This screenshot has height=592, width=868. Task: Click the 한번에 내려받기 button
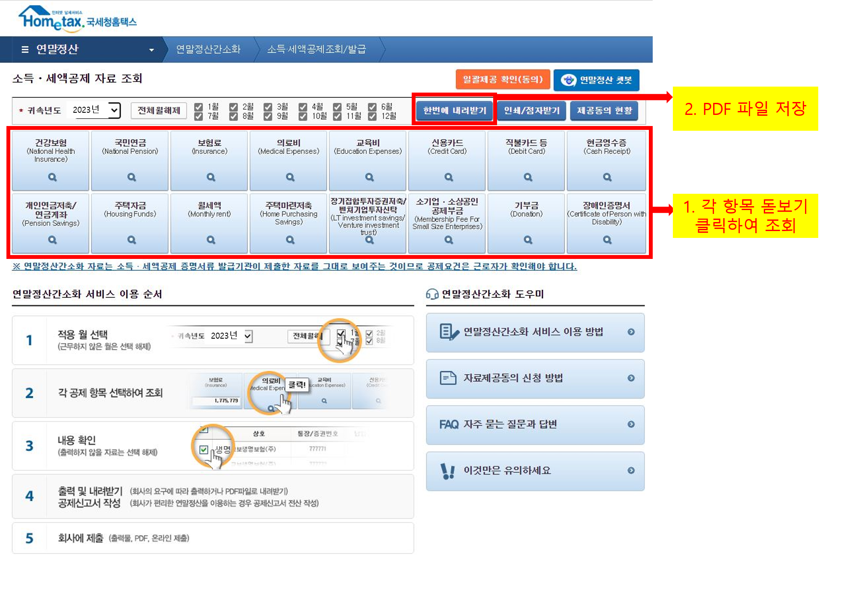click(454, 111)
